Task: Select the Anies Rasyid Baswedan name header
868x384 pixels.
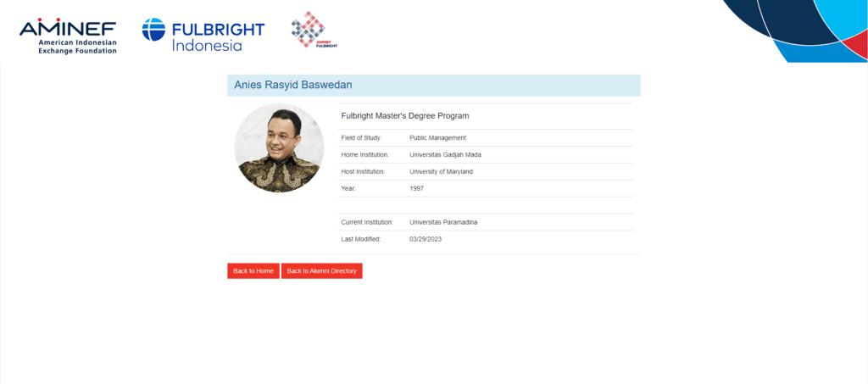Action: [x=292, y=85]
